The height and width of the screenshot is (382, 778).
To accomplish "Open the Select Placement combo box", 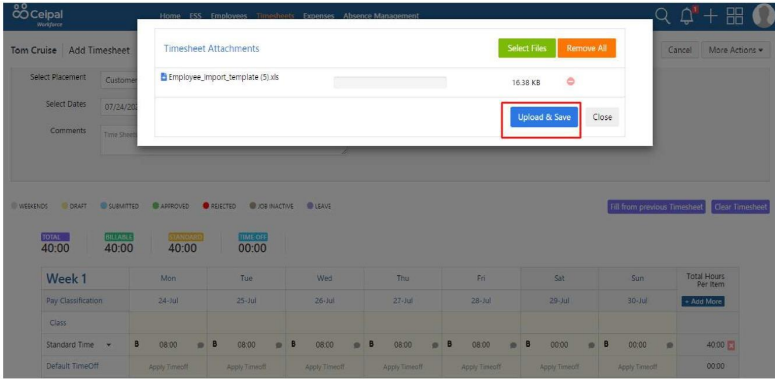I will [x=119, y=80].
